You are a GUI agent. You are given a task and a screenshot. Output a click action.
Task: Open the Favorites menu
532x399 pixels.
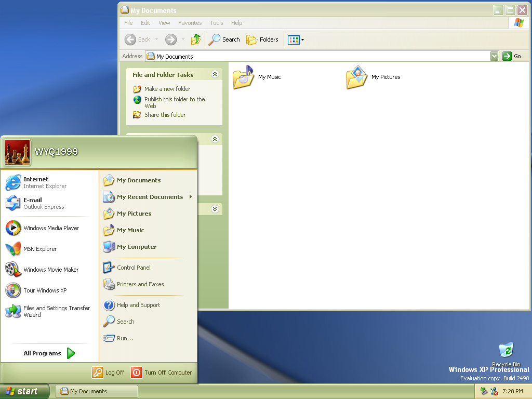coord(190,23)
